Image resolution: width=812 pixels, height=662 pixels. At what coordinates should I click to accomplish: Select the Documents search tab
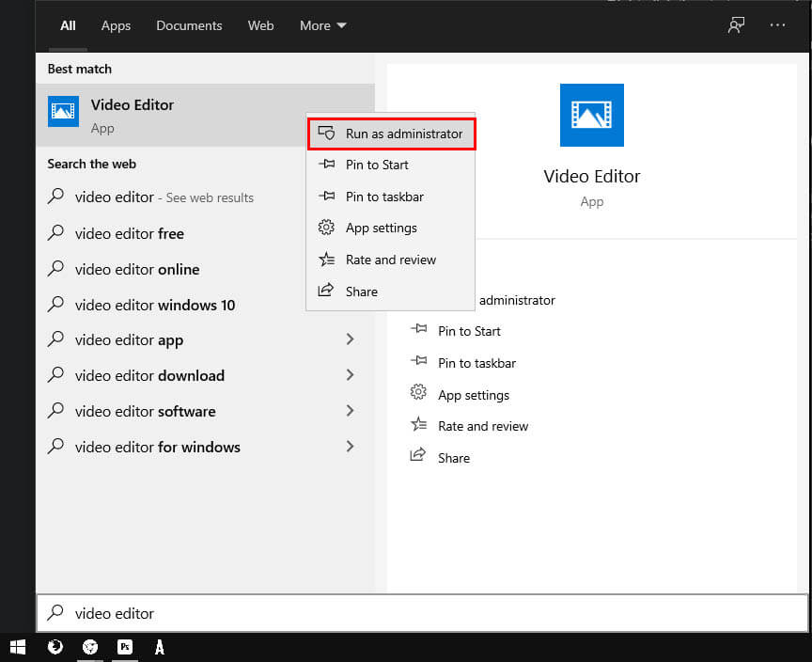tap(189, 25)
